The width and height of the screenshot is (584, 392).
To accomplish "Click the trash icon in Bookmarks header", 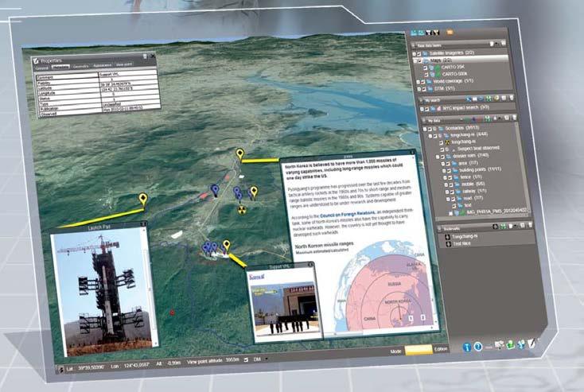I will point(531,224).
